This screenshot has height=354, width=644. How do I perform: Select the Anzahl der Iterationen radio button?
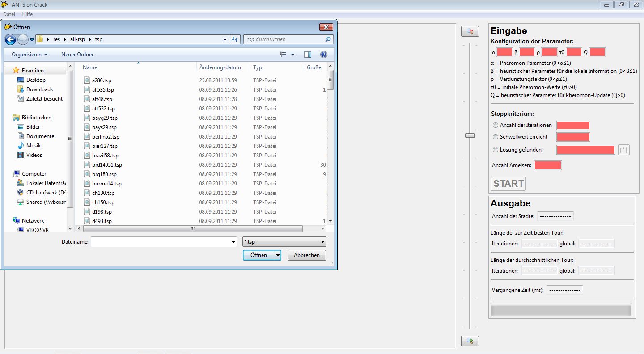tap(495, 125)
